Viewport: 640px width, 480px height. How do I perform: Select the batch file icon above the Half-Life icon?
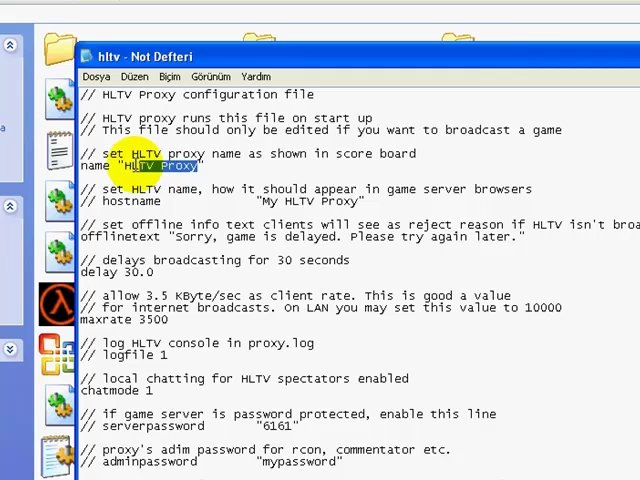point(60,252)
